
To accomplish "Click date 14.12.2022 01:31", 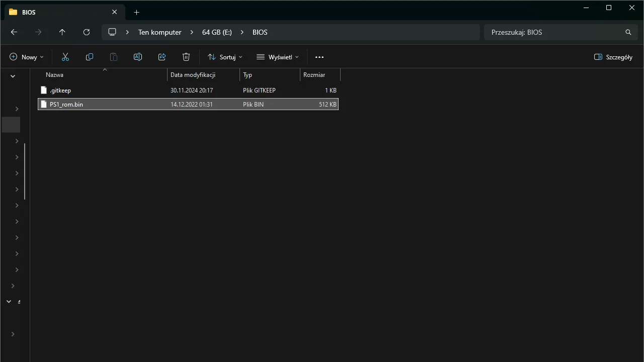I will point(192,105).
